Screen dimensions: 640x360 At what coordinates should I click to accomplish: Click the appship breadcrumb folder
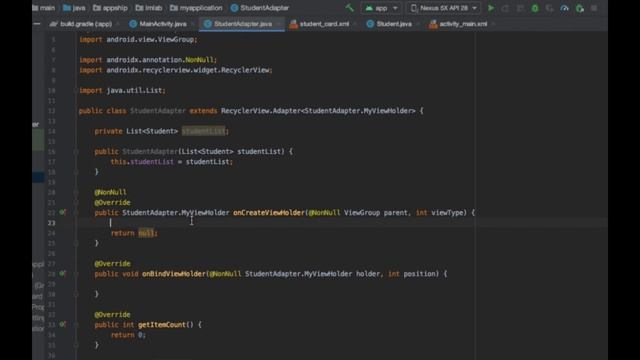(x=110, y=8)
